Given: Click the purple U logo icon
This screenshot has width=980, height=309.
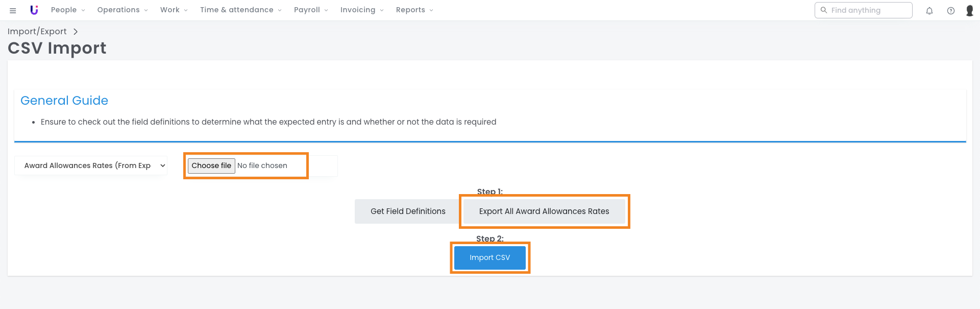Looking at the screenshot, I should tap(34, 10).
